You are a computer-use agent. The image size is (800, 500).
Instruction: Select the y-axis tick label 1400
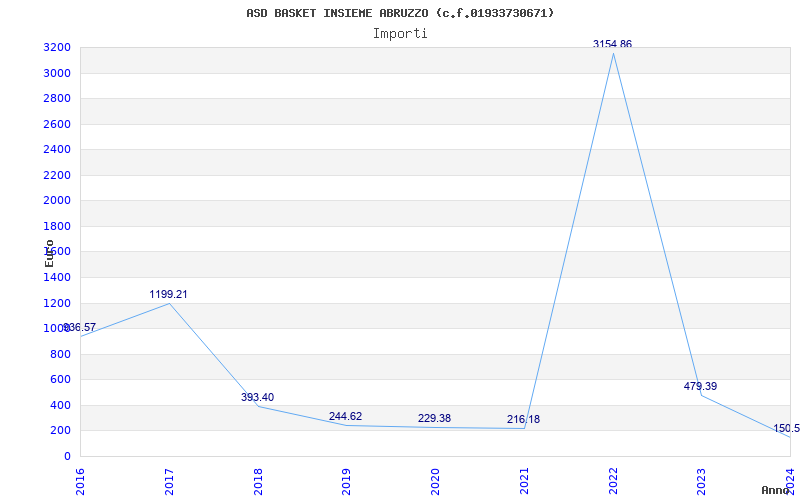57,278
